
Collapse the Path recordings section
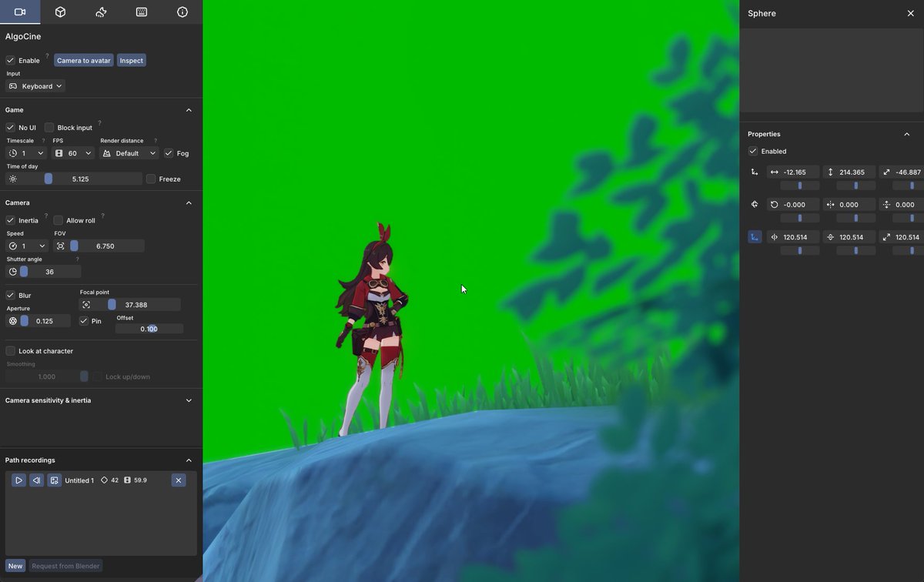[x=189, y=460]
